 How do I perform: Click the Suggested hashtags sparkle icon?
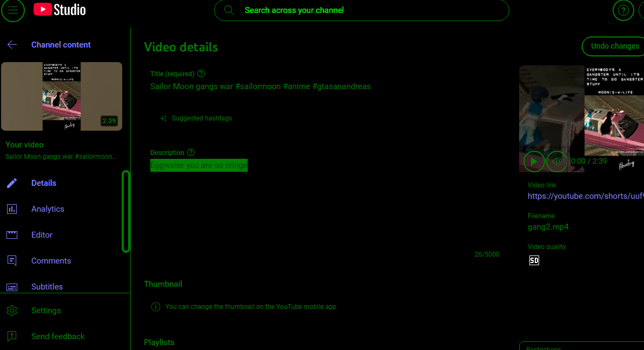pyautogui.click(x=163, y=118)
